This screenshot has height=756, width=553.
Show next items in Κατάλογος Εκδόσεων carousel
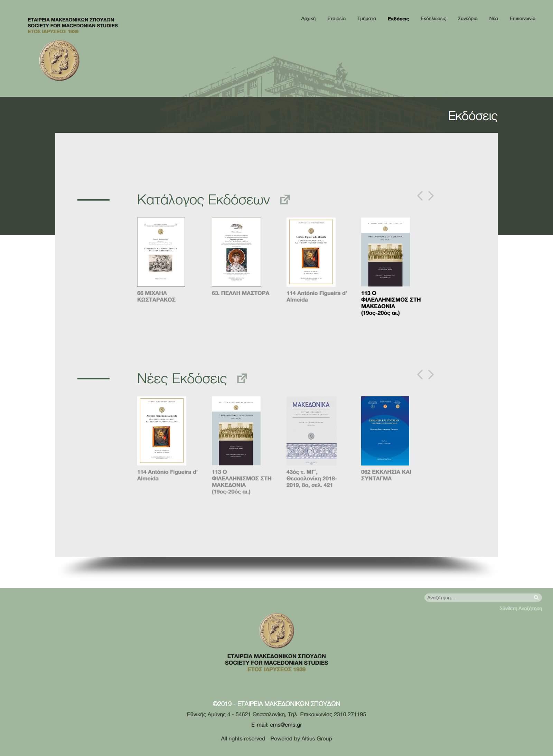click(431, 196)
